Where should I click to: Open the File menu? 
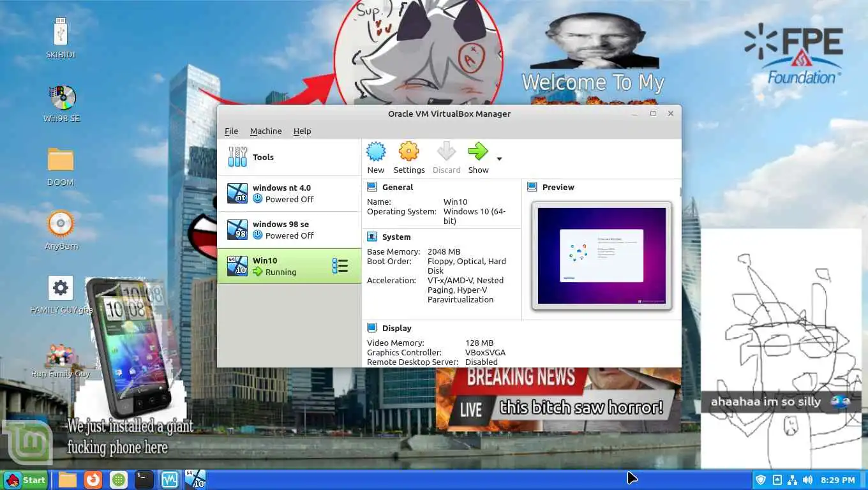coord(231,131)
